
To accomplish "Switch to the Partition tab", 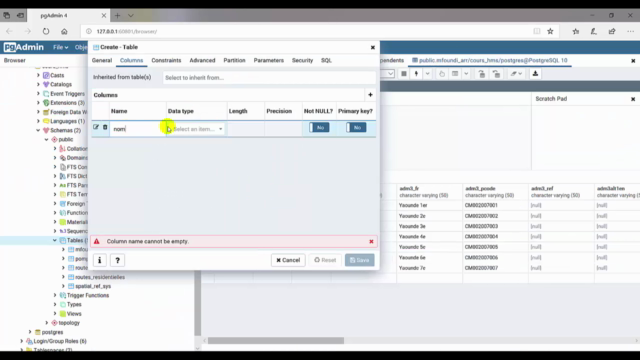I will (234, 60).
